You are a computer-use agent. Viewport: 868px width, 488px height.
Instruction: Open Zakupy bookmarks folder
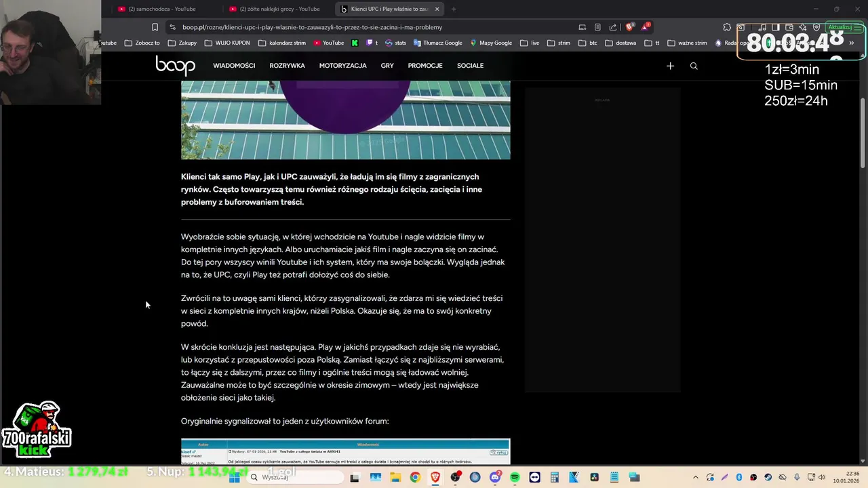pyautogui.click(x=182, y=43)
